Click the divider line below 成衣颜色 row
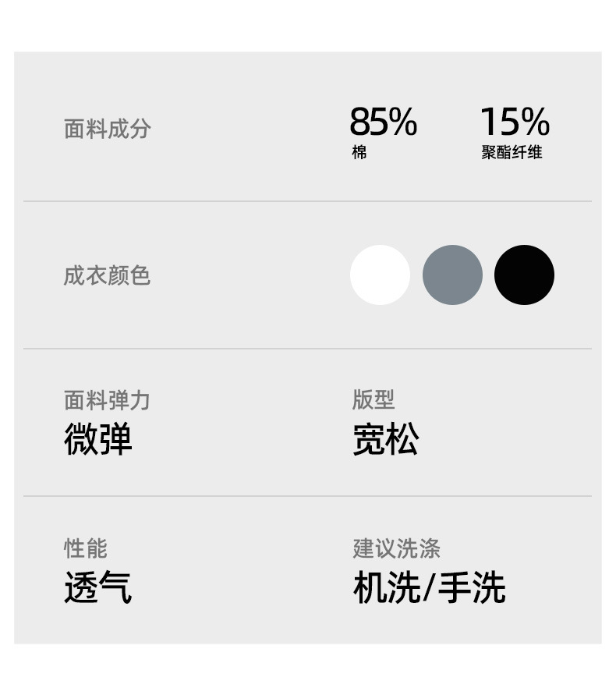Image resolution: width=616 pixels, height=695 pixels. click(x=307, y=349)
